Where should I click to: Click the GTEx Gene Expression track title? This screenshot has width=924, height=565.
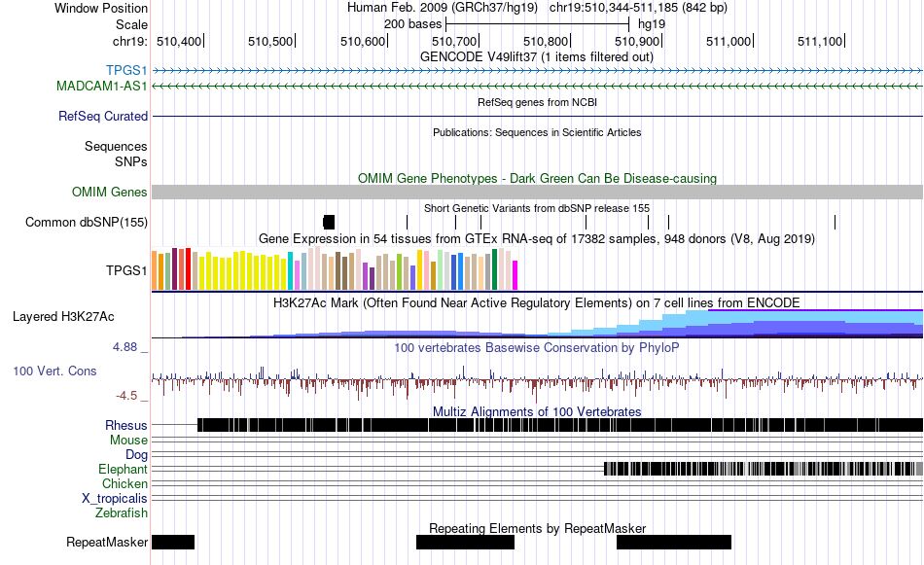tap(537, 238)
